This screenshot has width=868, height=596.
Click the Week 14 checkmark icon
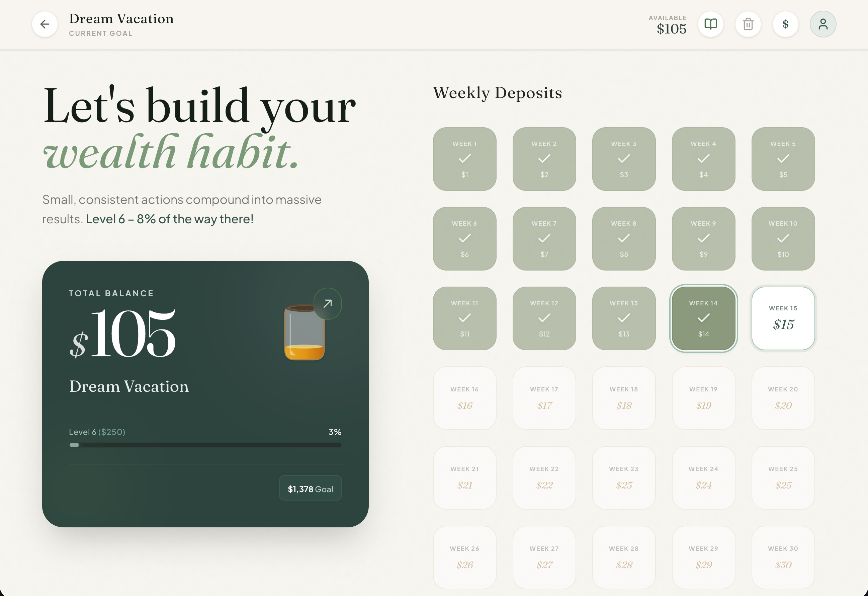703,318
